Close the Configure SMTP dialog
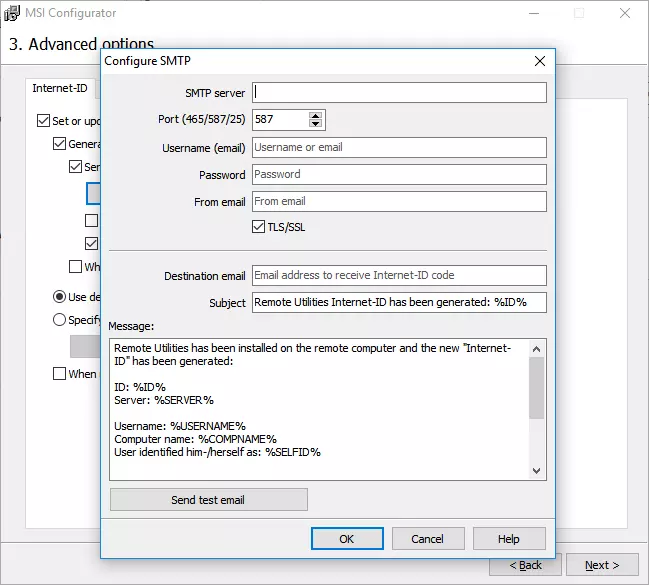The height and width of the screenshot is (585, 649). [x=540, y=61]
